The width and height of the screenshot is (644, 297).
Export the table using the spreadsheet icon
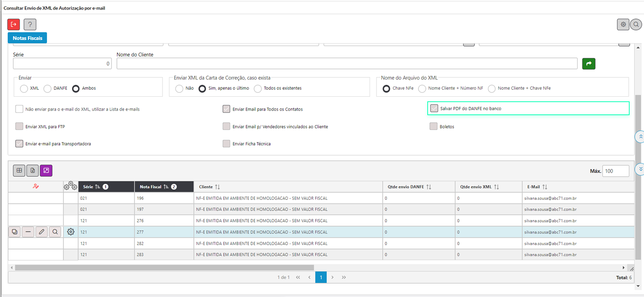(x=33, y=170)
